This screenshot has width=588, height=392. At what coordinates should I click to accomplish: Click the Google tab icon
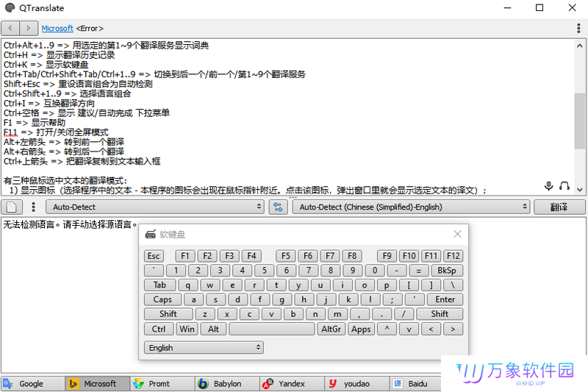(x=9, y=384)
